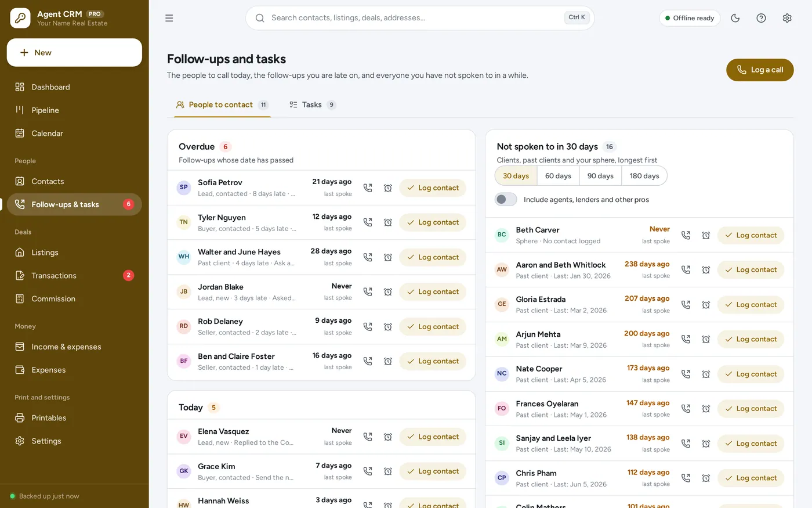Open Commission in the sidebar

point(74,299)
